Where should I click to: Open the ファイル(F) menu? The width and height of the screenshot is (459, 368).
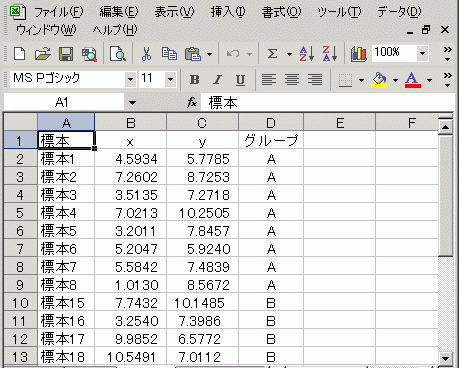tap(59, 12)
